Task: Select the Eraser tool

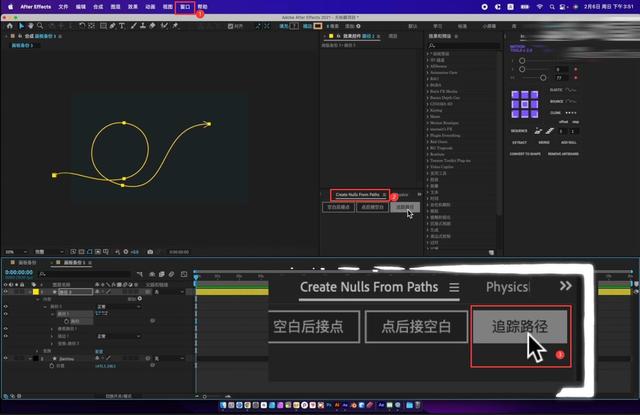Action: [x=152, y=26]
